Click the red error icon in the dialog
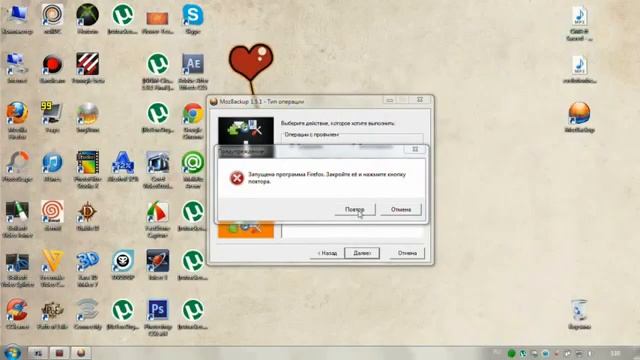 tap(236, 178)
